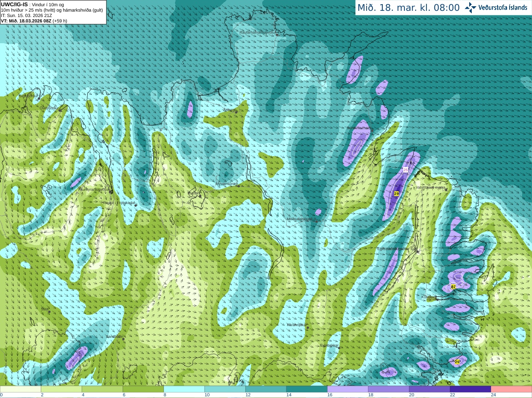Select the 20–22 m/s legend swatch
Image resolution: width=532 pixels, height=398 pixels.
pyautogui.click(x=430, y=389)
